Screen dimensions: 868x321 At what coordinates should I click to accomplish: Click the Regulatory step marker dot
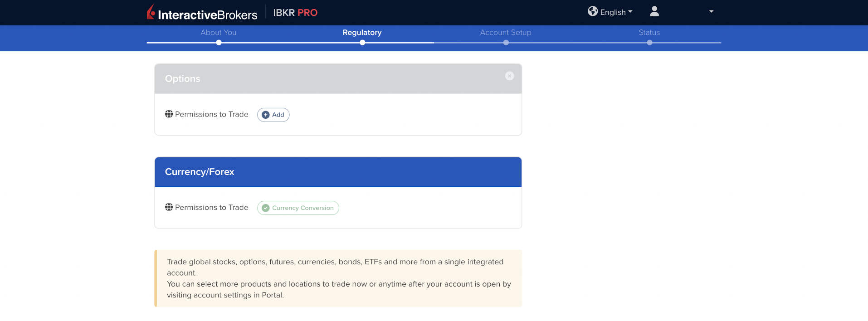click(x=362, y=43)
